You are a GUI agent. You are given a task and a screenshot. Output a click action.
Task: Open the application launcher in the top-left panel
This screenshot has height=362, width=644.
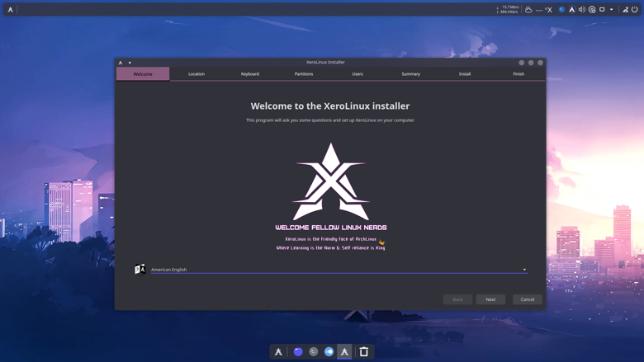[x=11, y=10]
